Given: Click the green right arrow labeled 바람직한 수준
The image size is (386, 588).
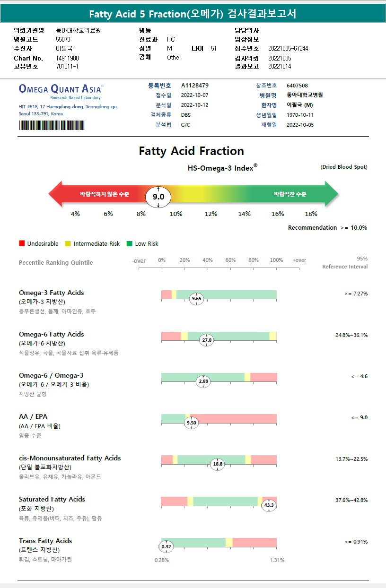Looking at the screenshot, I should coord(293,194).
